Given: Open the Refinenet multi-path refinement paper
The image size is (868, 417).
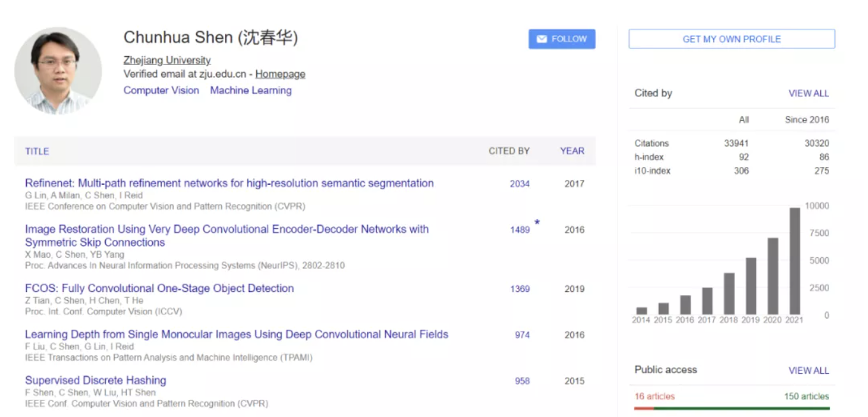Looking at the screenshot, I should point(229,183).
